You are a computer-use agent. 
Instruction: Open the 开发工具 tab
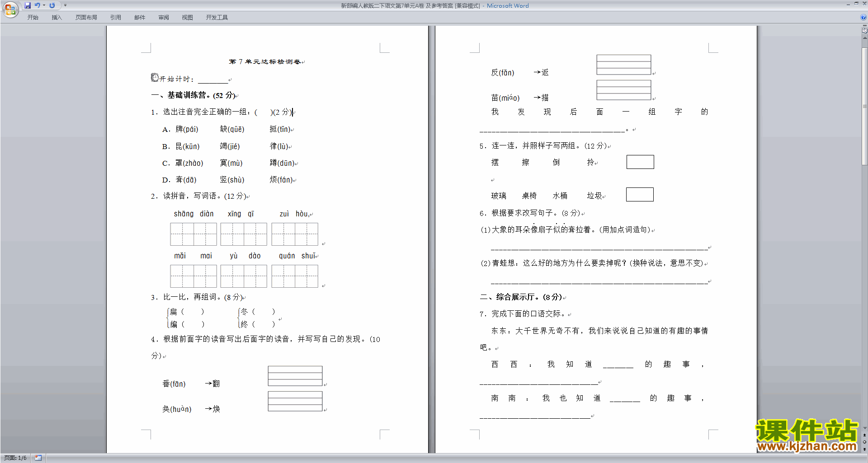coord(217,18)
